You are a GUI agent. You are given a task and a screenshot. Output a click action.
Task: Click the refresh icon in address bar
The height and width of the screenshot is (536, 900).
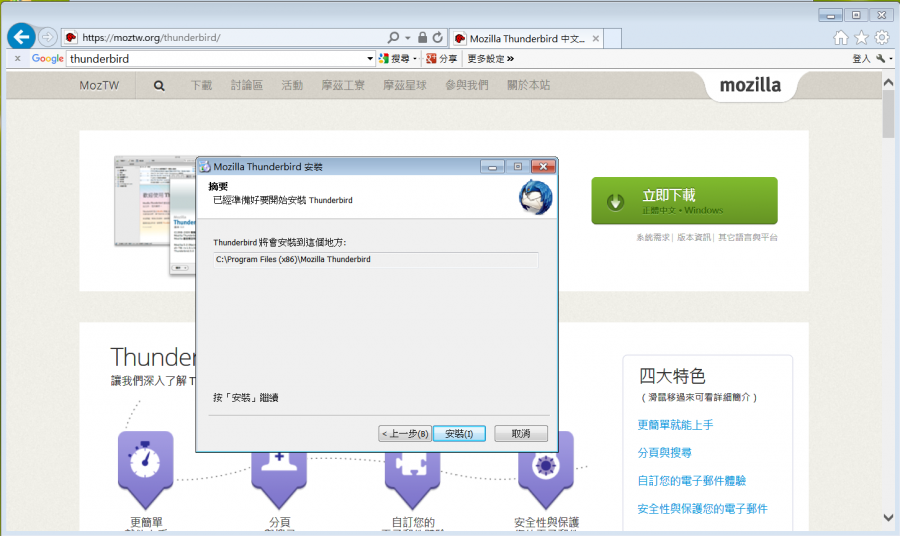tap(438, 37)
